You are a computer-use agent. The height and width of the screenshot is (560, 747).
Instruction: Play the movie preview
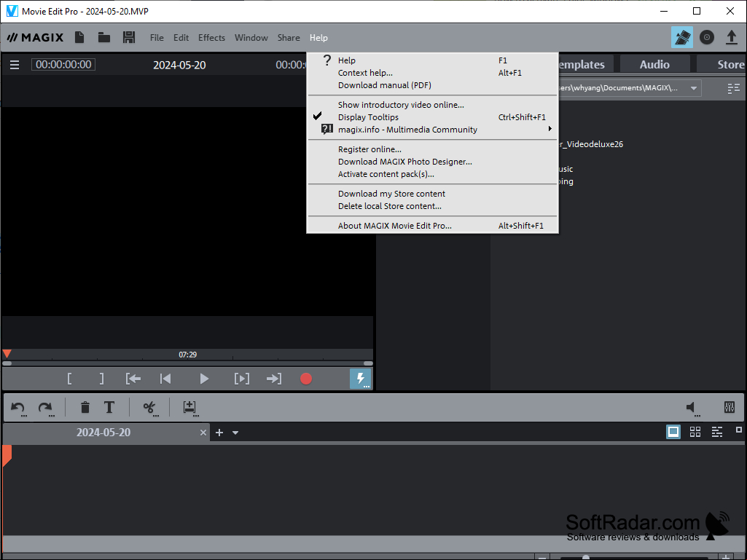point(204,379)
